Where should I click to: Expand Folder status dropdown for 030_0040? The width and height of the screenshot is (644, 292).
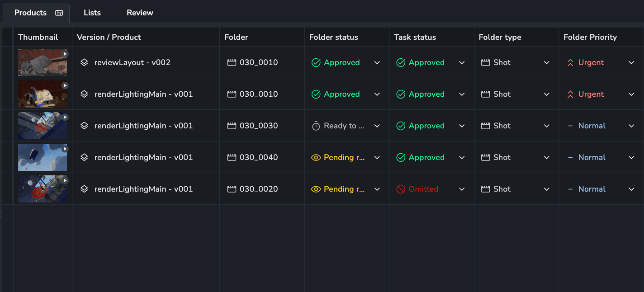pyautogui.click(x=377, y=157)
